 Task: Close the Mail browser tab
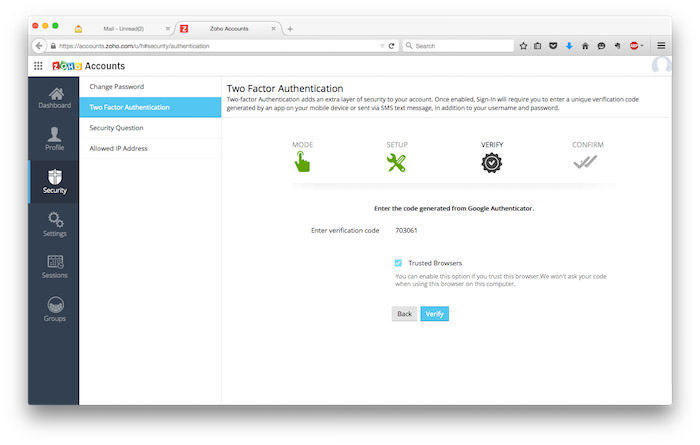click(x=168, y=29)
